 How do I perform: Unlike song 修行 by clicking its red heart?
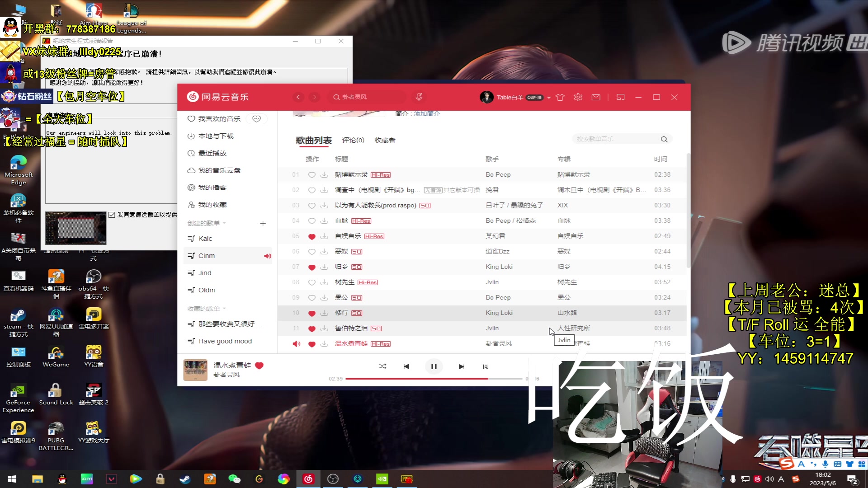click(311, 313)
